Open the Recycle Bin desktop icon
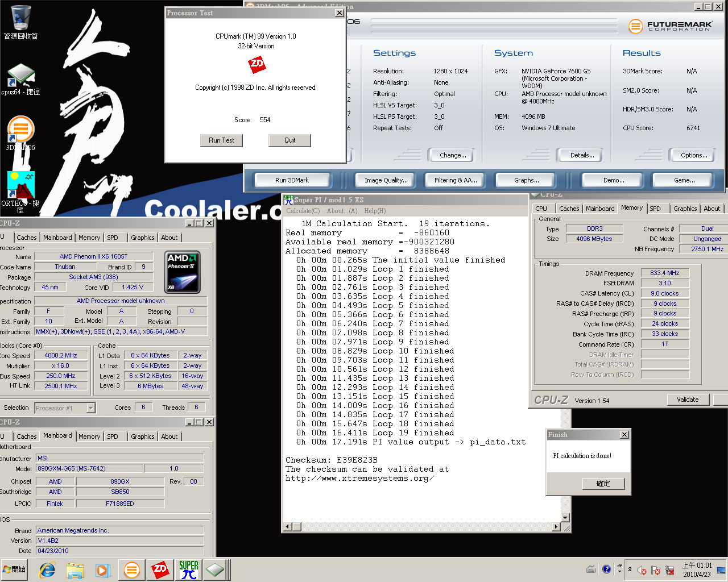This screenshot has width=728, height=582. [x=20, y=22]
